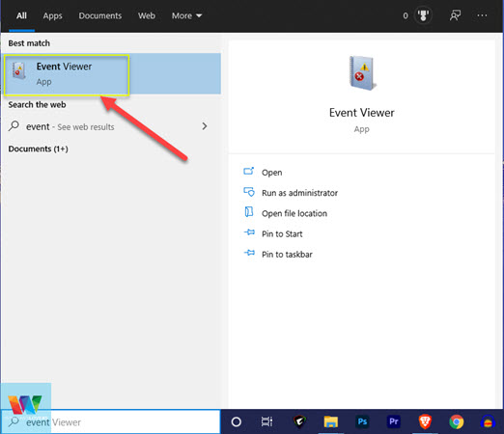Click the event See web results entry
Image resolution: width=504 pixels, height=434 pixels.
[x=111, y=126]
